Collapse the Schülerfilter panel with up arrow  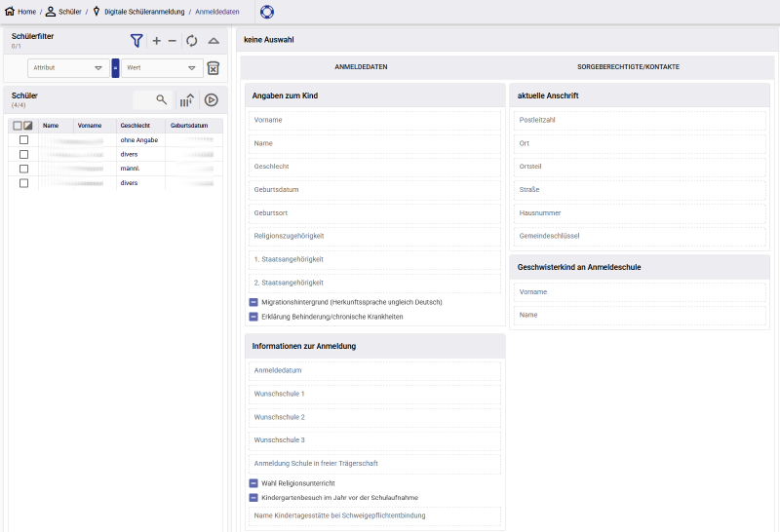214,41
